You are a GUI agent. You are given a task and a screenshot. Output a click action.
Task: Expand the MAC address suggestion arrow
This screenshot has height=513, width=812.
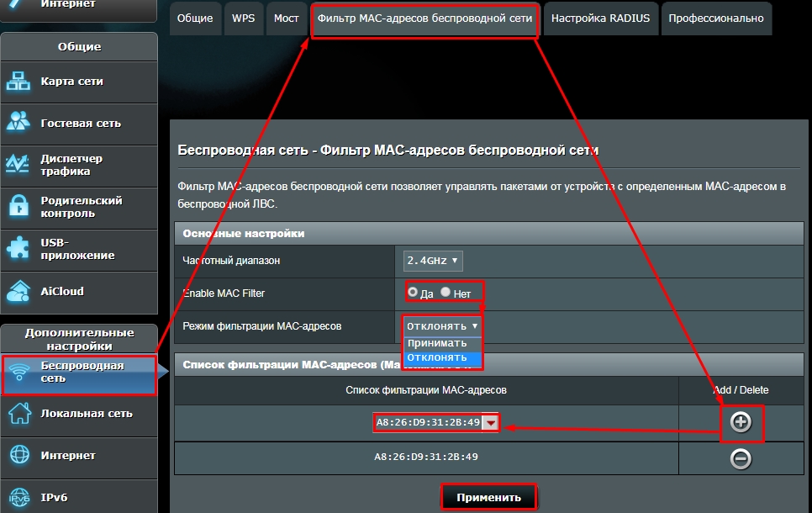(490, 423)
